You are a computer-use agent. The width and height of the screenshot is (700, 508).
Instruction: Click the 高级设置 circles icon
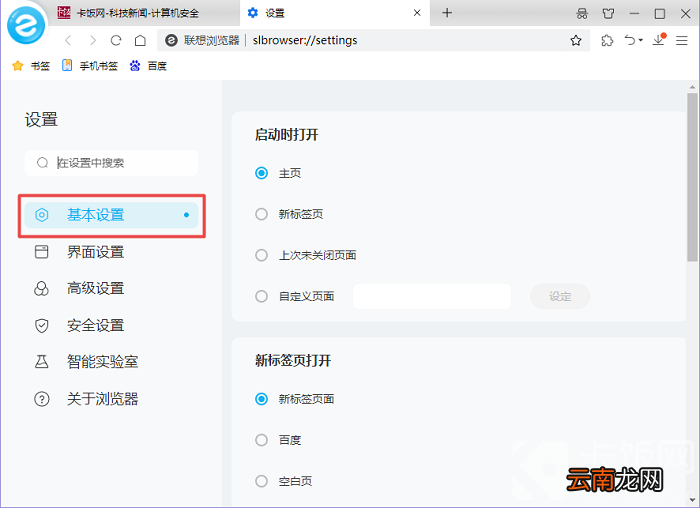pos(42,288)
